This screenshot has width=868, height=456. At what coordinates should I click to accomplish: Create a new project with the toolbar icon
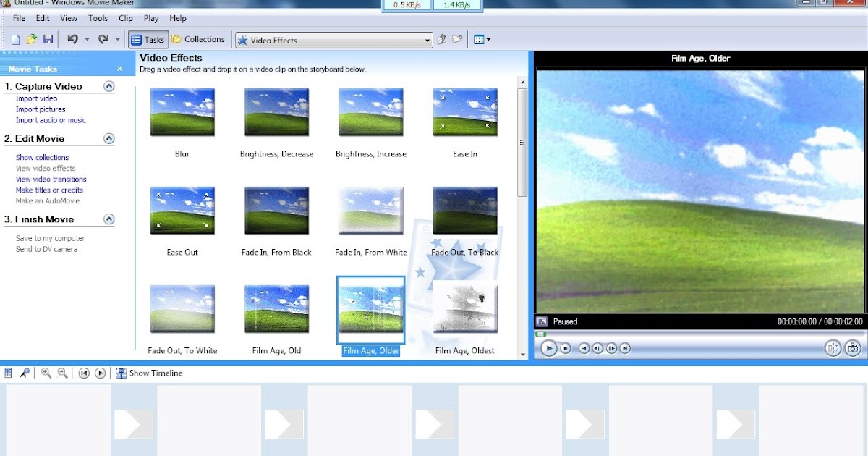(x=15, y=40)
